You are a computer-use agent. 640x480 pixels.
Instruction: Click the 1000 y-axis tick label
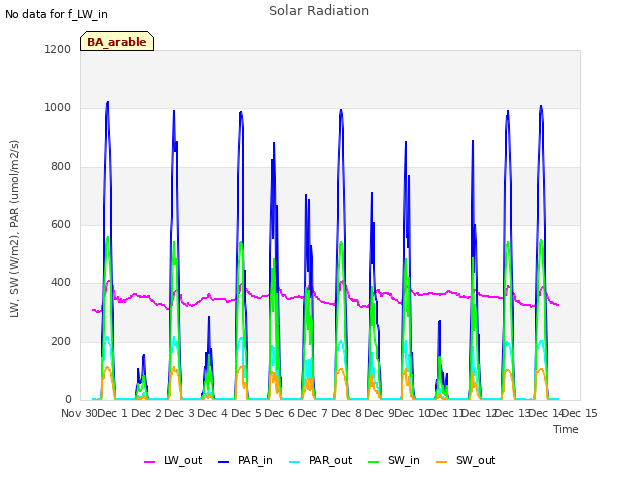(58, 108)
